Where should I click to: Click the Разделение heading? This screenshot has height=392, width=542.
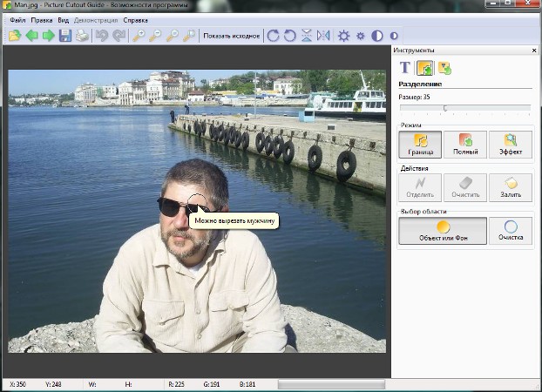(x=420, y=84)
